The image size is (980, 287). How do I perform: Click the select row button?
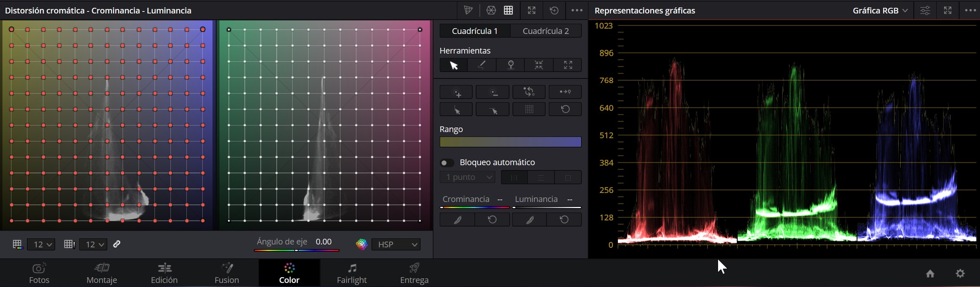492,109
